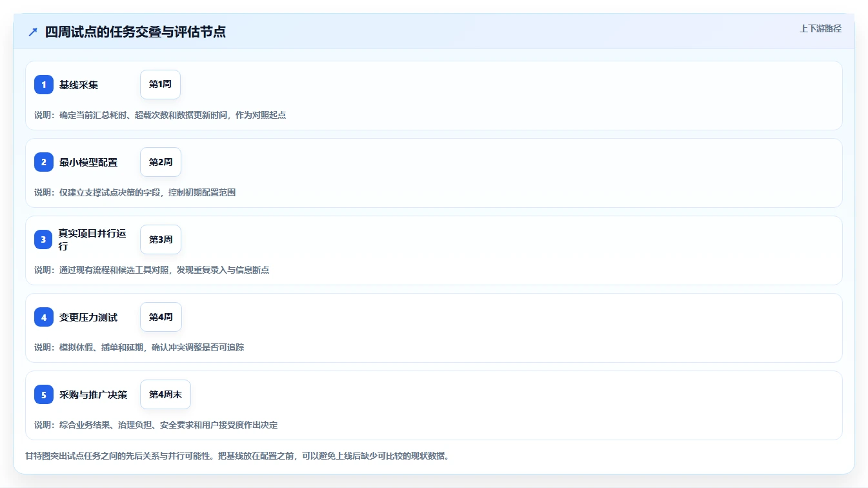Click the description starting 确定当前汇总耗时
Image resolution: width=868 pixels, height=488 pixels.
160,115
